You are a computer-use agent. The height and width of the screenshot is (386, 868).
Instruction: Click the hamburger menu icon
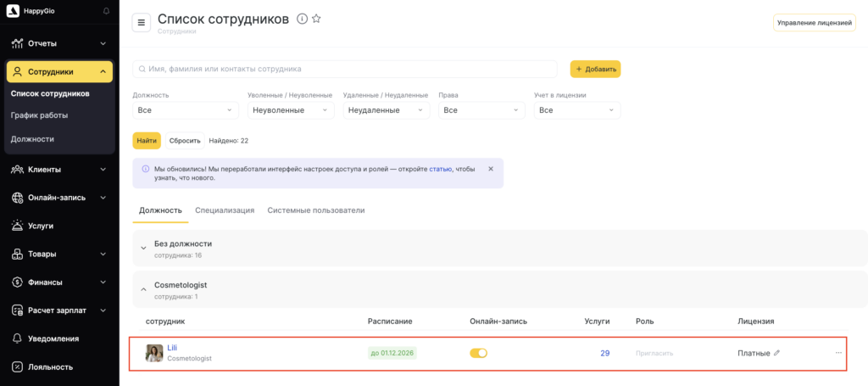[142, 23]
